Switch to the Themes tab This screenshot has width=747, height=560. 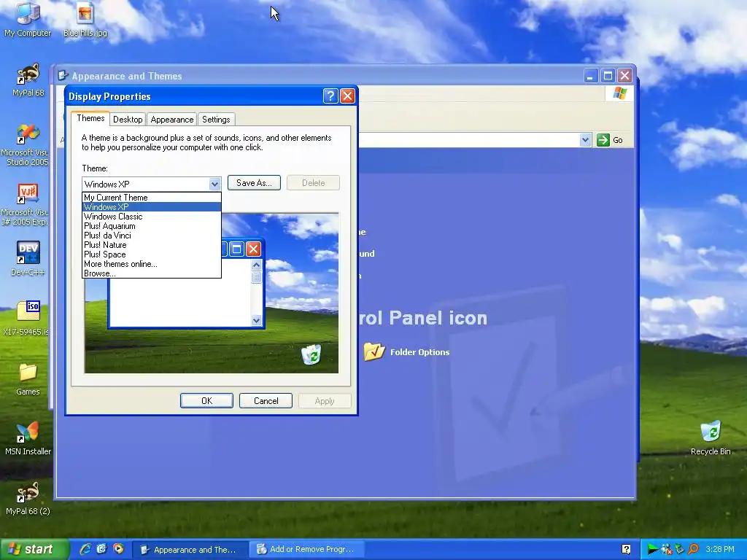90,118
